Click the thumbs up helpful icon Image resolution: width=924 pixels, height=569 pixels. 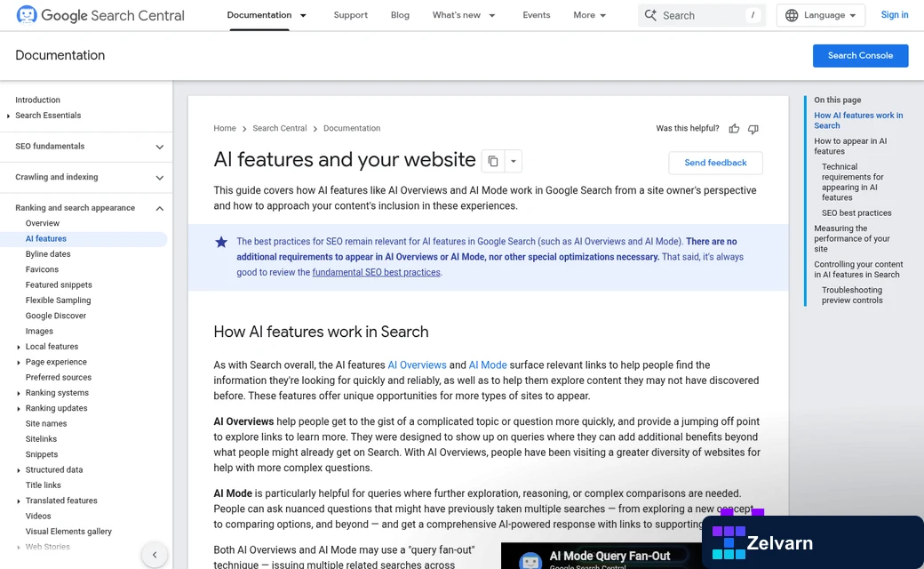coord(734,129)
